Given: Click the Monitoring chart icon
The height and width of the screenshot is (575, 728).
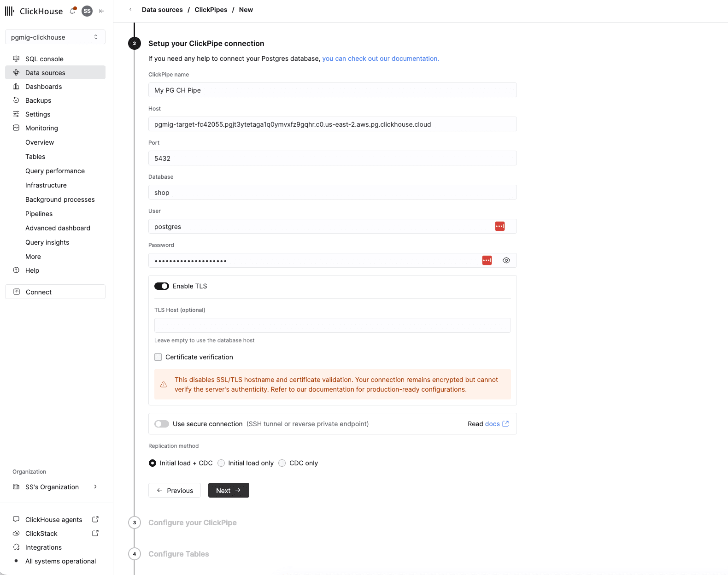Looking at the screenshot, I should coord(16,128).
